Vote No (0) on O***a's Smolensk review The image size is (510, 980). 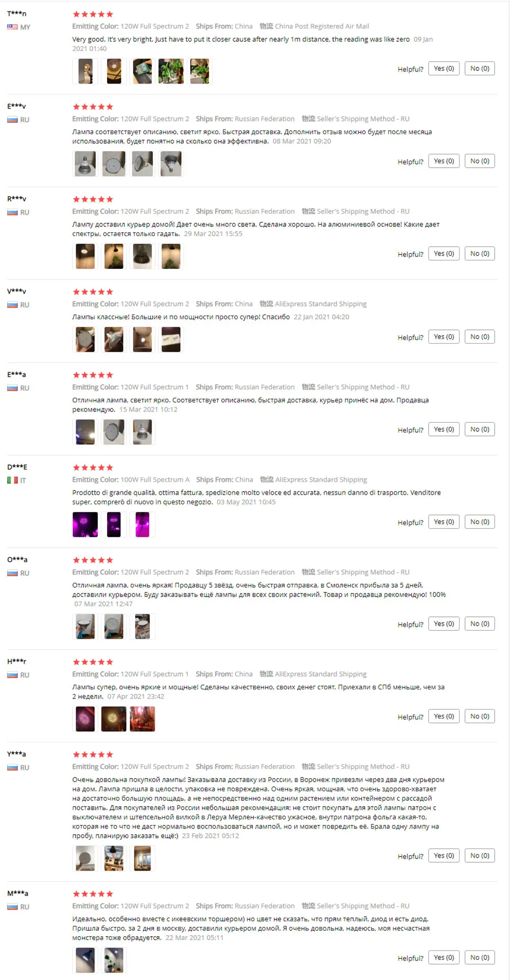tap(480, 624)
